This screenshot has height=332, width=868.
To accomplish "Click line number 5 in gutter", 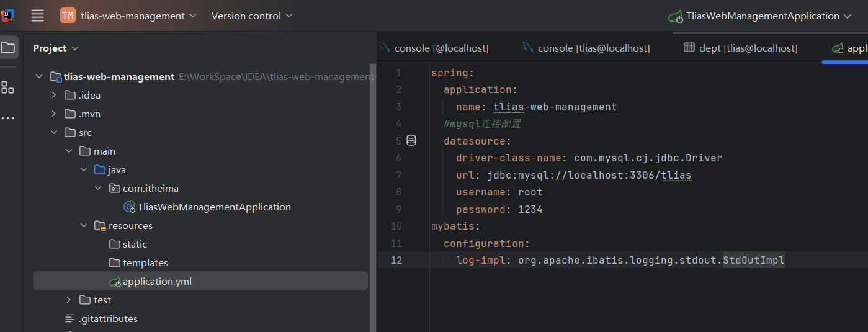I will pos(398,141).
